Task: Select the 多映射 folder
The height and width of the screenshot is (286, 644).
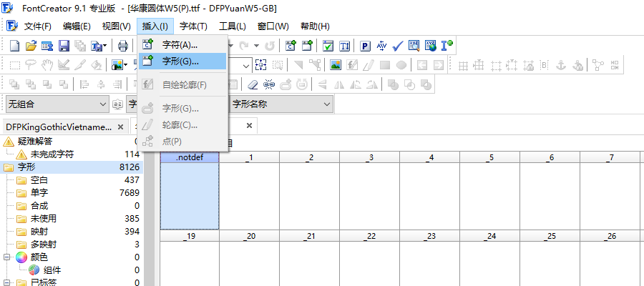Action: (x=43, y=245)
